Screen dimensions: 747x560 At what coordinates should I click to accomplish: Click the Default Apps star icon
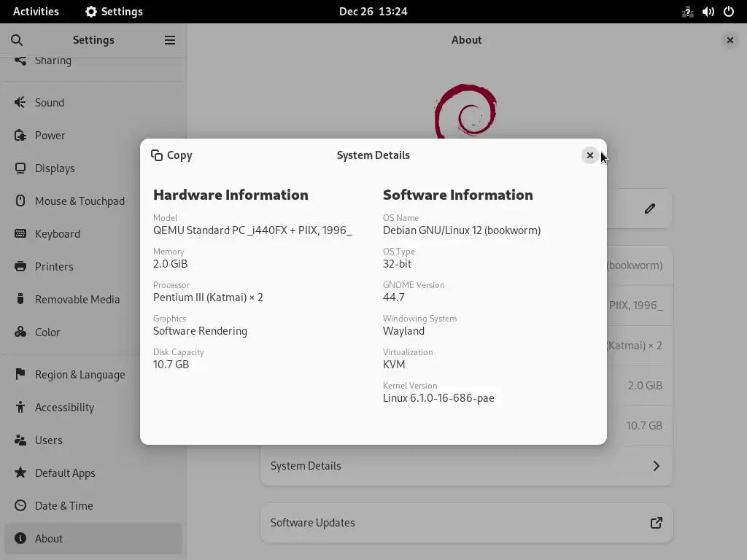(x=20, y=472)
